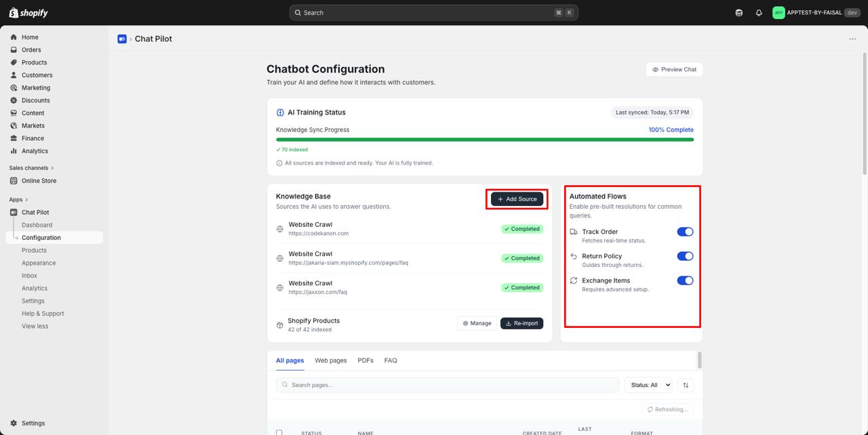Click the 100% Complete text
Image resolution: width=868 pixels, height=435 pixels.
click(671, 130)
